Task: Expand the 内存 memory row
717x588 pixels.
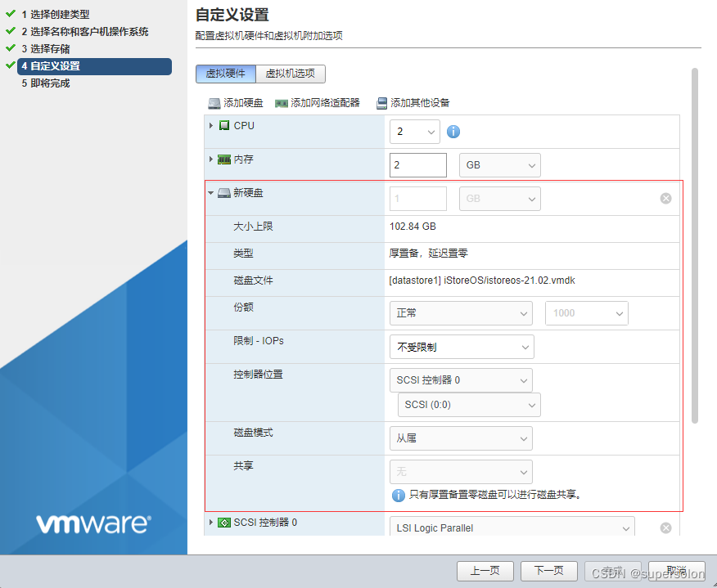Action: click(211, 159)
